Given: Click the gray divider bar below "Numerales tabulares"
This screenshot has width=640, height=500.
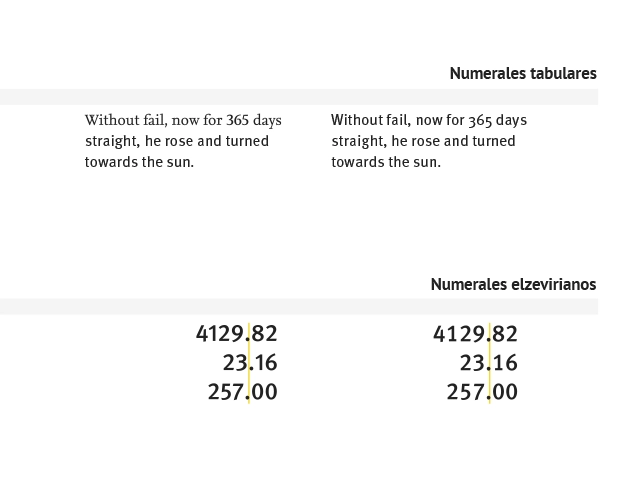Looking at the screenshot, I should point(299,97).
